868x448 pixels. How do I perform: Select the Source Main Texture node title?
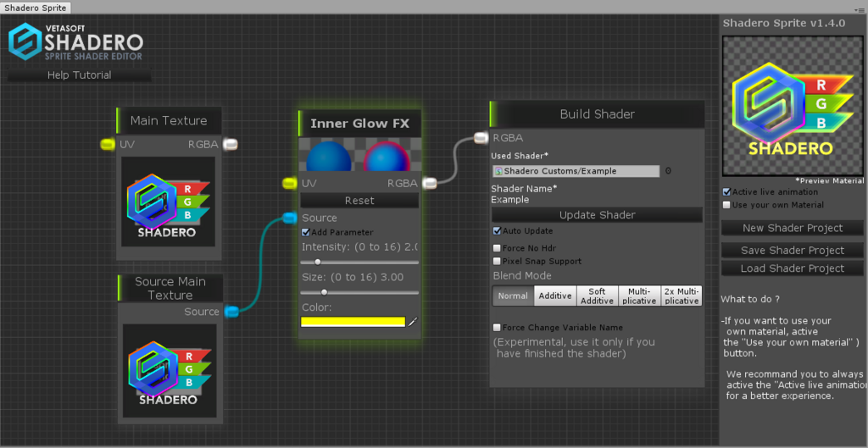(170, 288)
